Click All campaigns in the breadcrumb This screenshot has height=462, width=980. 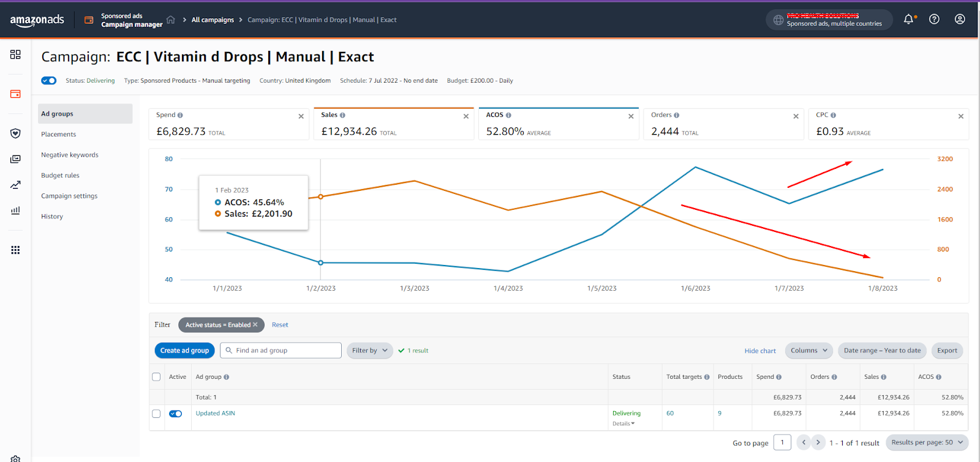[213, 20]
